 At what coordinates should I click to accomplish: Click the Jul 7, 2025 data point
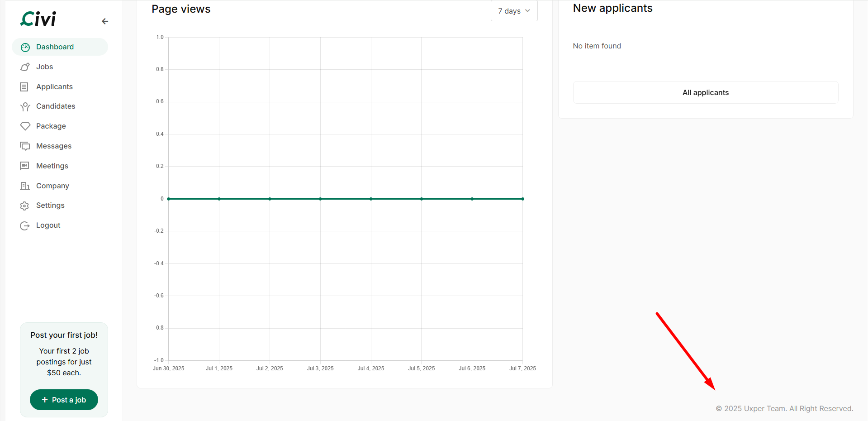(522, 199)
